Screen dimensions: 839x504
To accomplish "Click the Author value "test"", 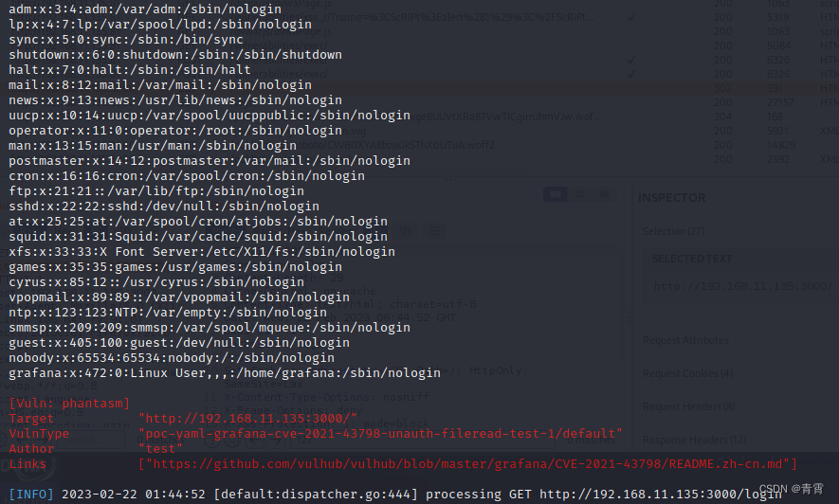I will click(160, 449).
